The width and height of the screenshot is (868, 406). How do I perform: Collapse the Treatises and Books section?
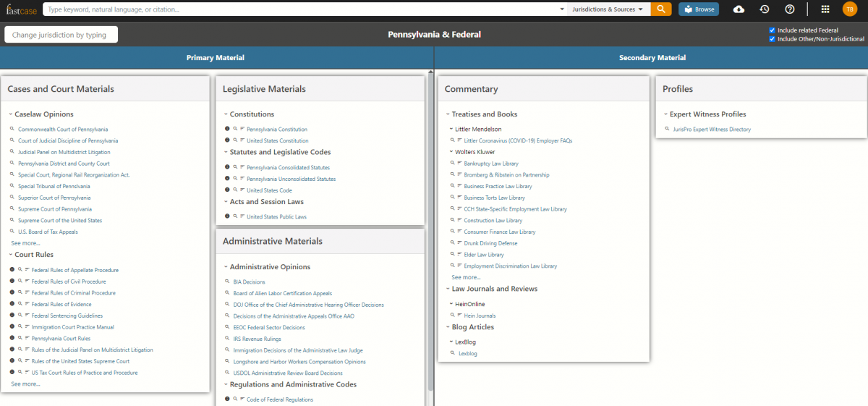click(x=447, y=114)
